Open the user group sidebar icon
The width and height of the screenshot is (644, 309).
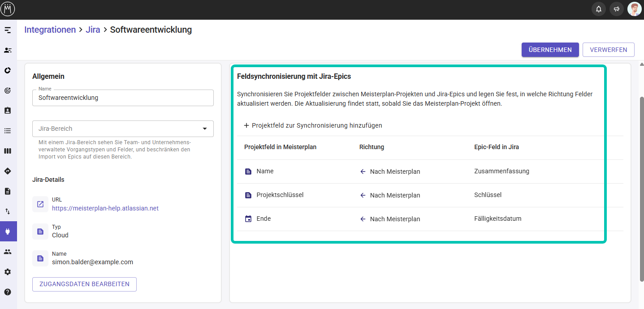tap(8, 252)
